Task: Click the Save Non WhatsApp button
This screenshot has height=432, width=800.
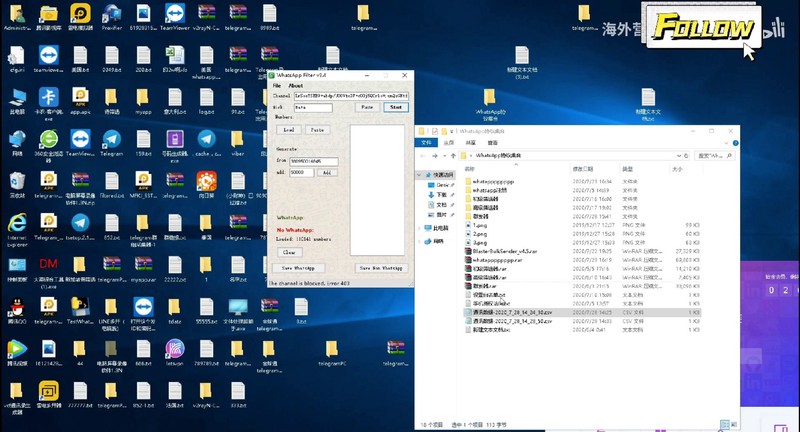Action: [381, 268]
